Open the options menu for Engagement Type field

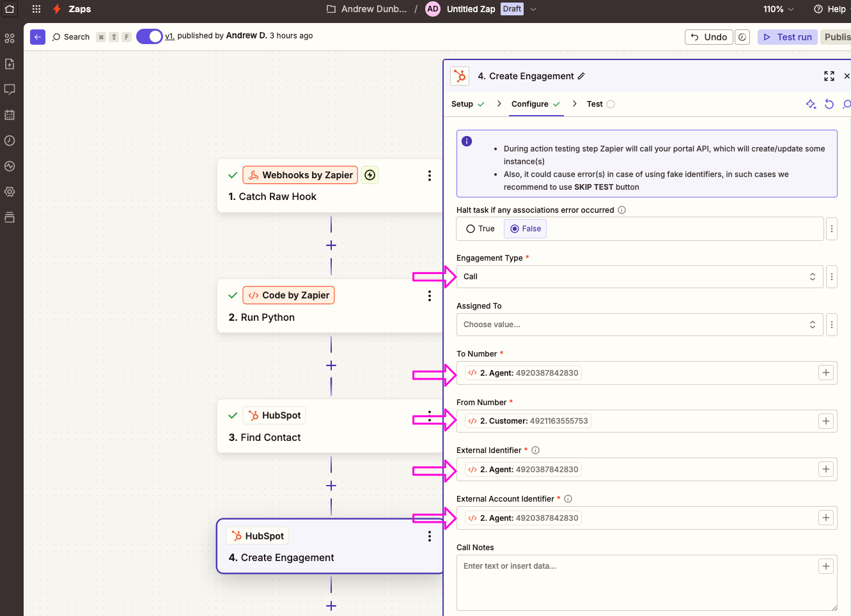(832, 277)
